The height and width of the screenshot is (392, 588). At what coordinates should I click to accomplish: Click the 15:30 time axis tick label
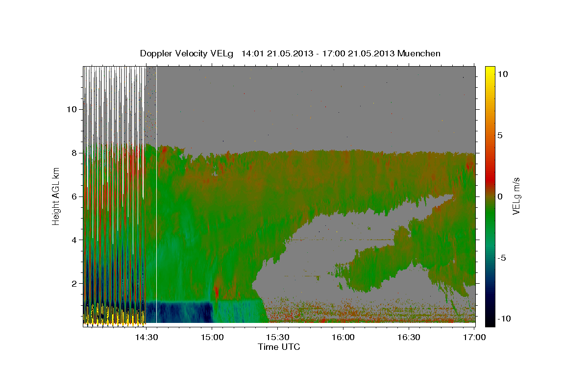(x=277, y=337)
